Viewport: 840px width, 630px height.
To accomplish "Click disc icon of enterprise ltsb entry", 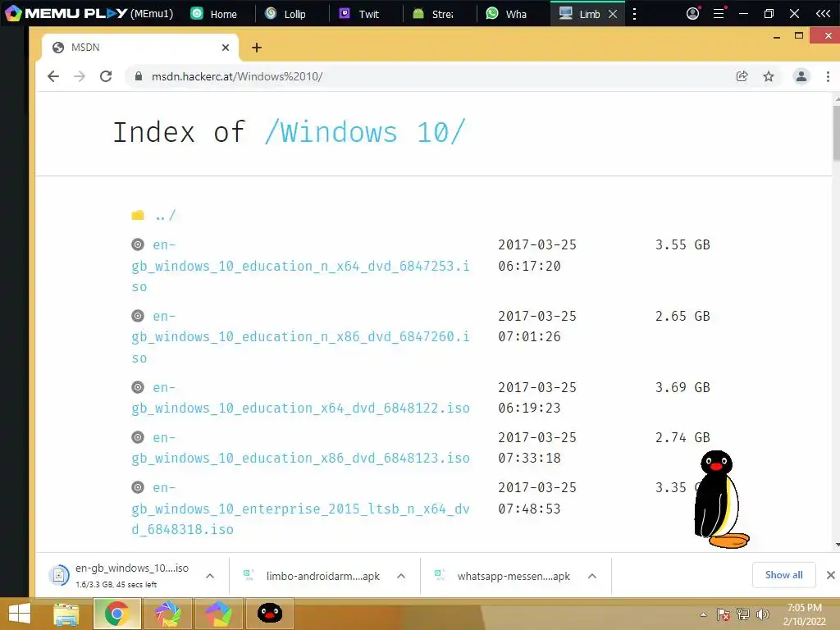I will pos(138,487).
